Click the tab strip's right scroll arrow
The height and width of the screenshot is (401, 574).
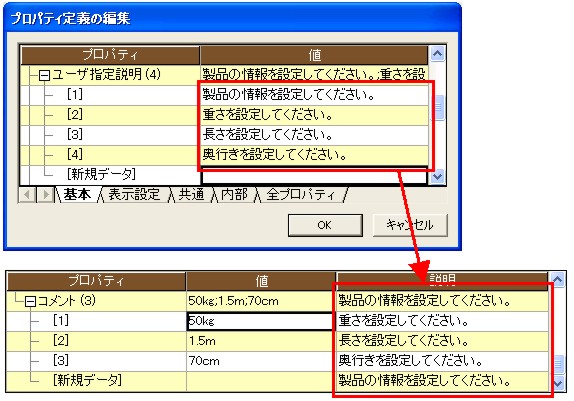[x=45, y=194]
